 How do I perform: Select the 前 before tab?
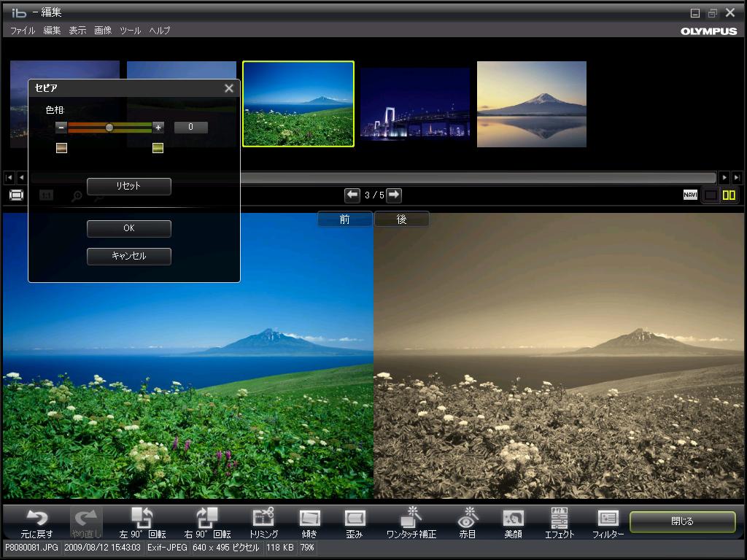click(x=344, y=219)
